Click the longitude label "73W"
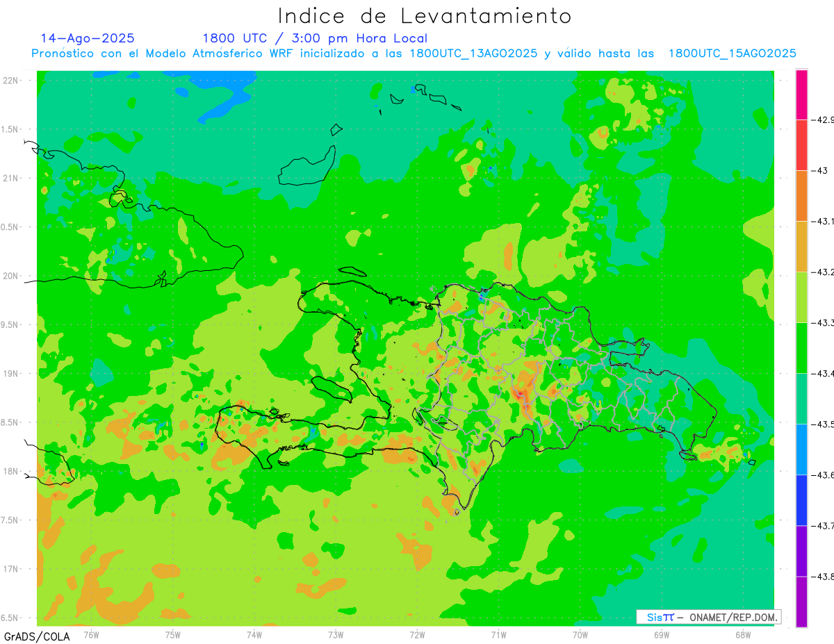This screenshot has height=644, width=834. pyautogui.click(x=336, y=635)
